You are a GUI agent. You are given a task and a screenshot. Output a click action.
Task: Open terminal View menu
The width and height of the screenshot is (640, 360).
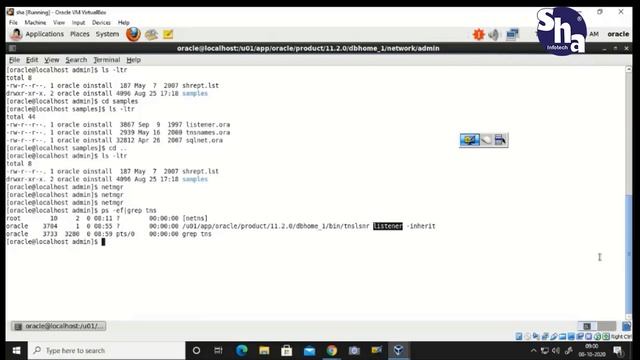point(52,60)
